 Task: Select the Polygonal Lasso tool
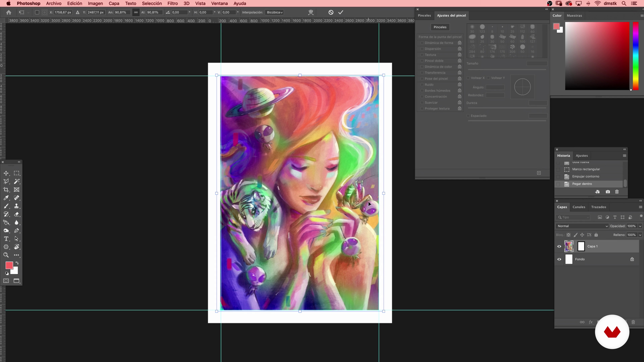(x=6, y=181)
